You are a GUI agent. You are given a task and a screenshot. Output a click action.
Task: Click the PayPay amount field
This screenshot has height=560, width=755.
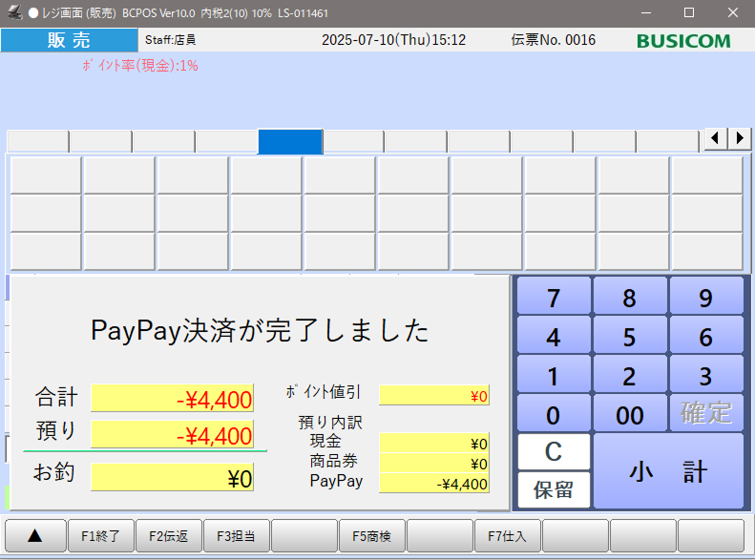tap(434, 484)
